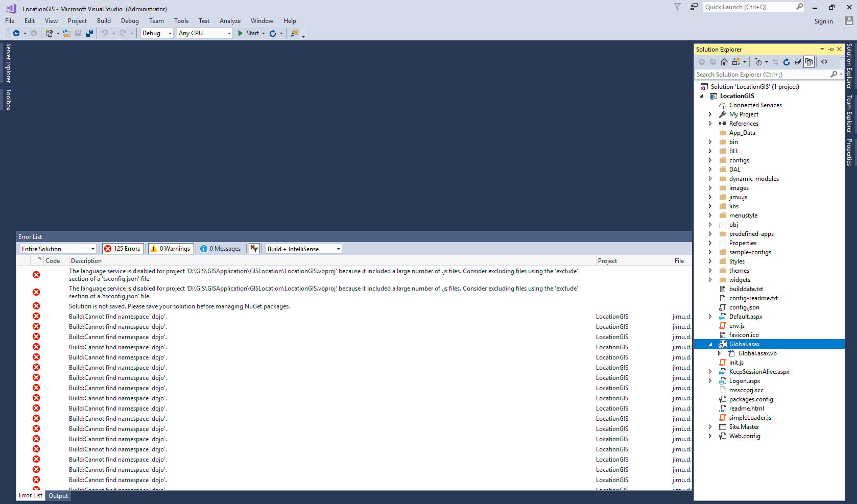Toggle the 125 Errors filter button
857x504 pixels.
tap(123, 249)
